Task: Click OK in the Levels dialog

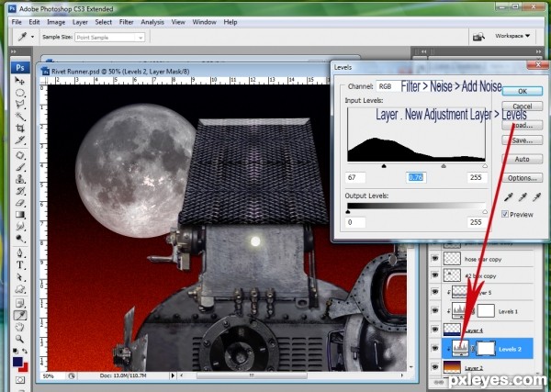Action: click(523, 91)
